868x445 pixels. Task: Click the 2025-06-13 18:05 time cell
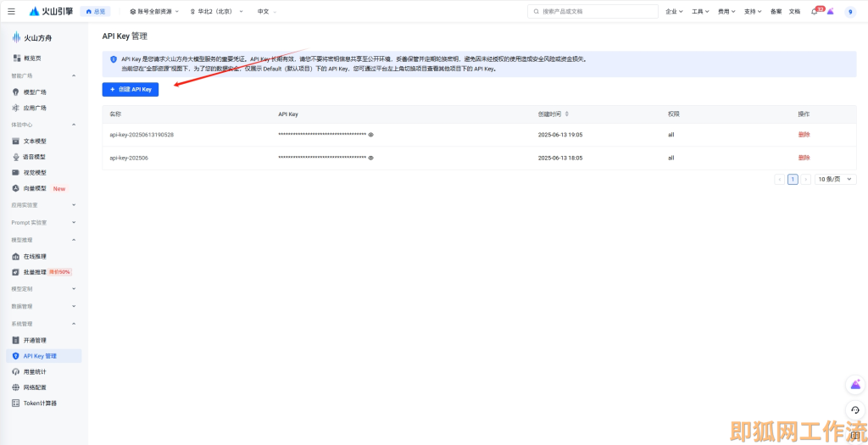(x=560, y=158)
